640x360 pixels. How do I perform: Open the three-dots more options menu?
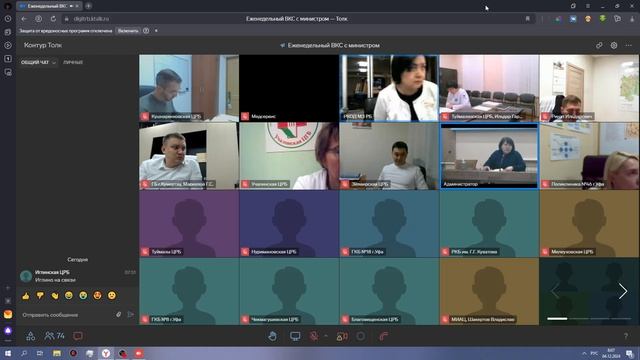pos(629,45)
